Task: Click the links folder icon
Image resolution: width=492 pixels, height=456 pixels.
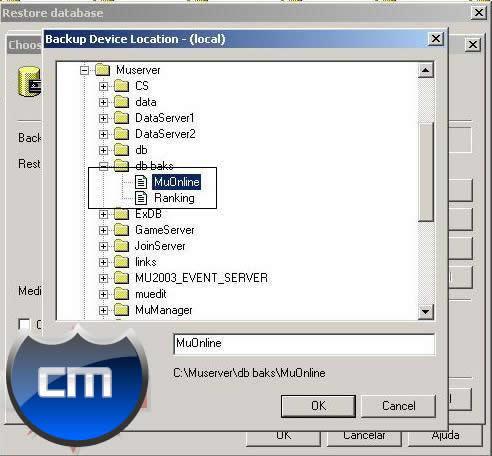Action: [x=122, y=262]
